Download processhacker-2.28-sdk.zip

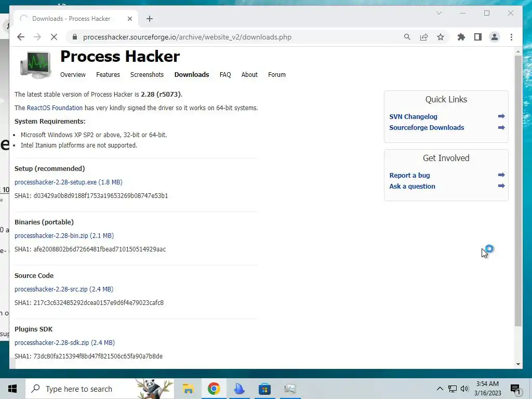tap(64, 343)
